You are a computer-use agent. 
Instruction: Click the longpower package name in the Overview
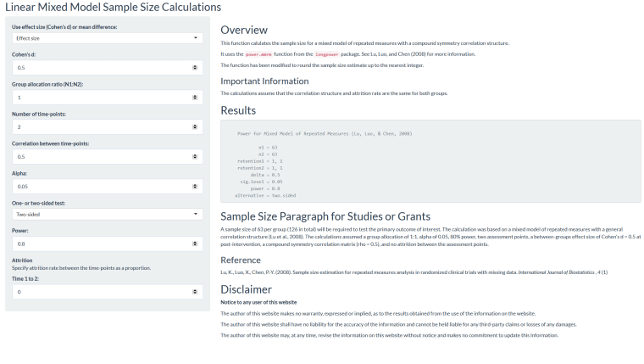(x=320, y=54)
